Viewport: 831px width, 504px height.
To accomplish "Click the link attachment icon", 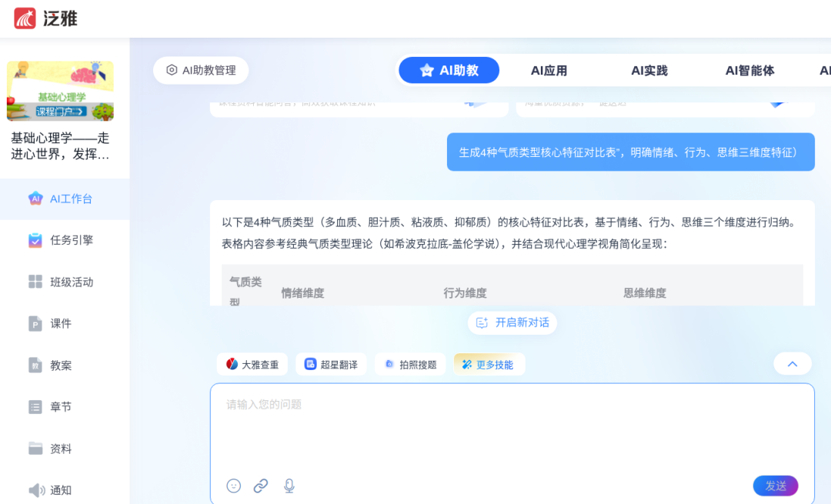I will (x=261, y=486).
